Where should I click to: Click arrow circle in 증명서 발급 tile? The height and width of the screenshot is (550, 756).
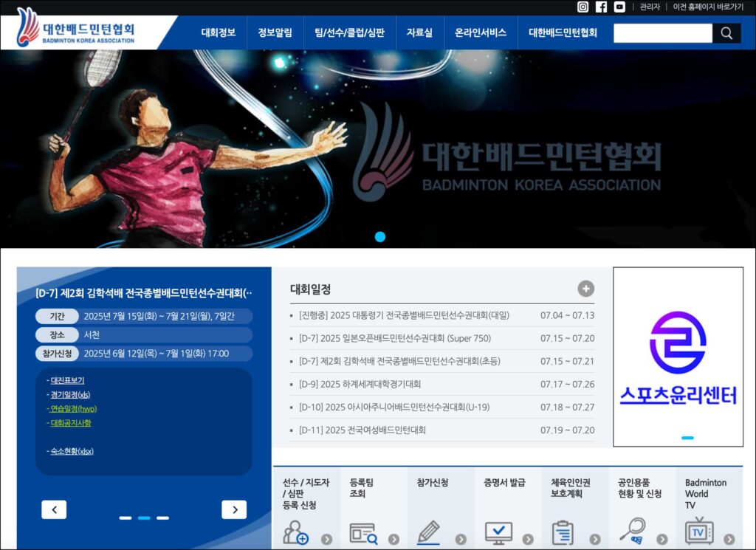528,540
